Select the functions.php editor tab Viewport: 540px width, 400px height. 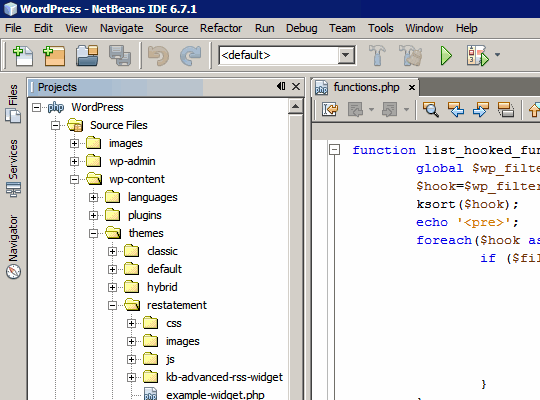click(366, 88)
